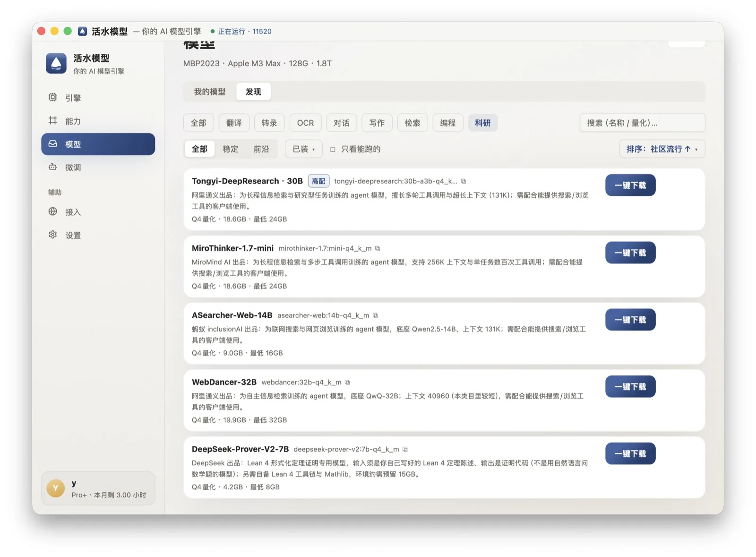Download Tongyi-DeepResearch with 一键下载
The height and width of the screenshot is (557, 756).
[630, 185]
